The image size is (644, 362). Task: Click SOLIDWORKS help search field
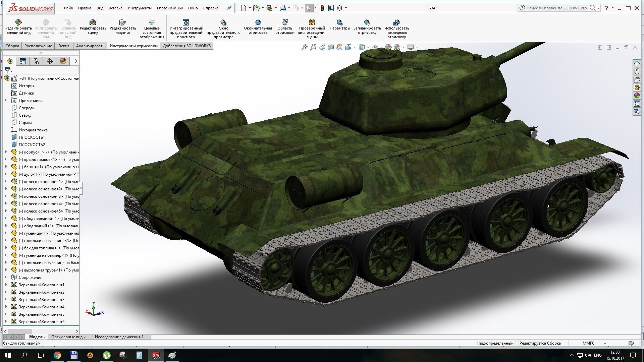click(x=556, y=8)
